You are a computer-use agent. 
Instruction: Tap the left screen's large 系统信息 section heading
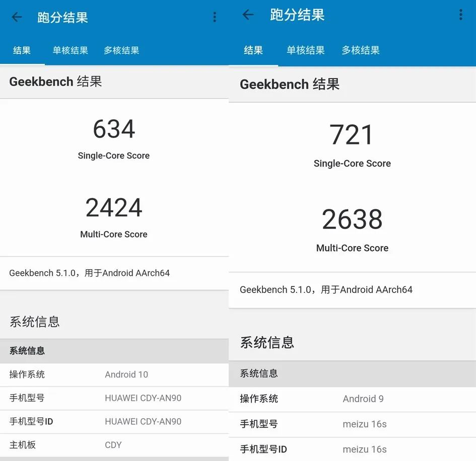(x=35, y=322)
